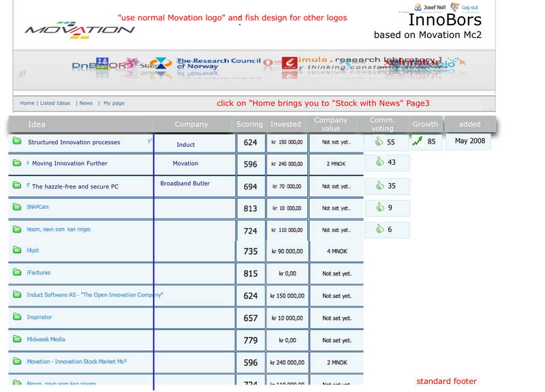Image resolution: width=545 pixels, height=392 pixels.
Task: Click the Log out link
Action: click(470, 7)
